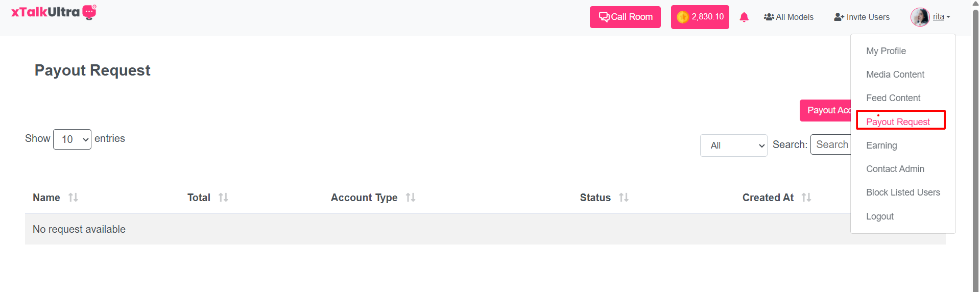Sort Account Type column arrows
This screenshot has height=292, width=980.
[x=411, y=198]
